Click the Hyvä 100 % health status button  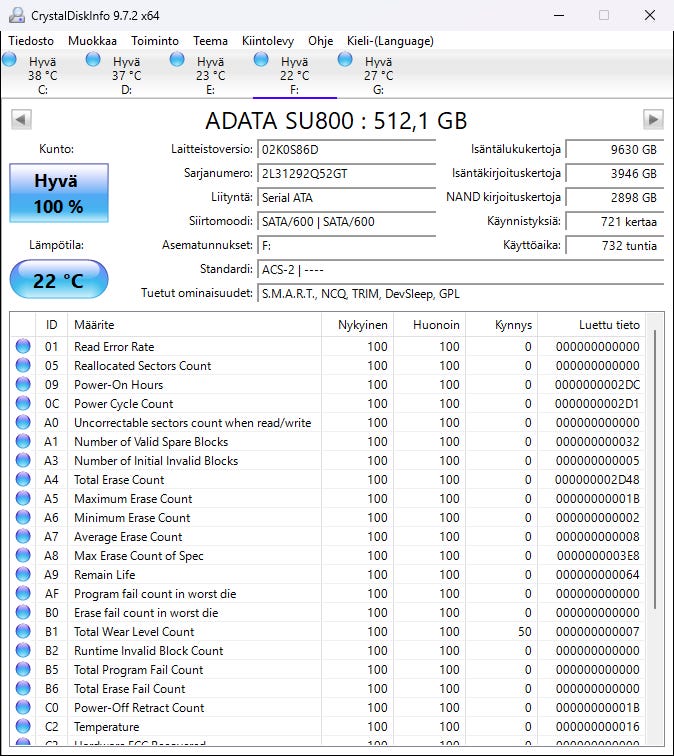(59, 194)
